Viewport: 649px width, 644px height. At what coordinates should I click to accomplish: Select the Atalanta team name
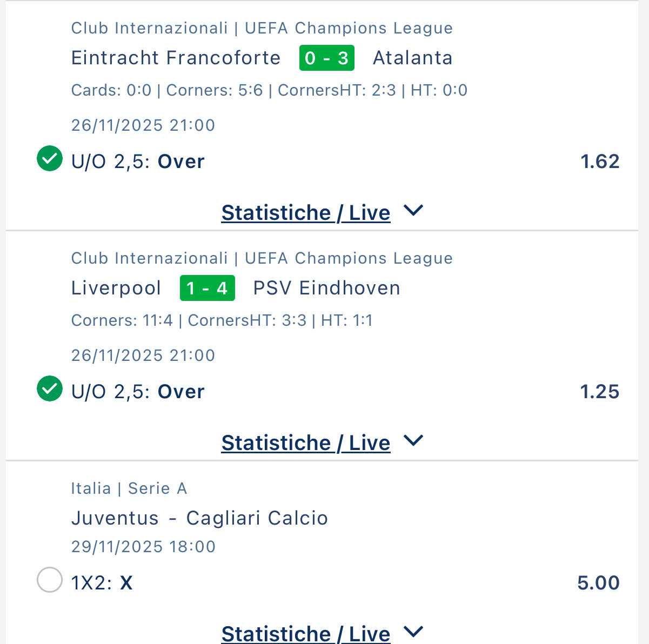point(412,58)
